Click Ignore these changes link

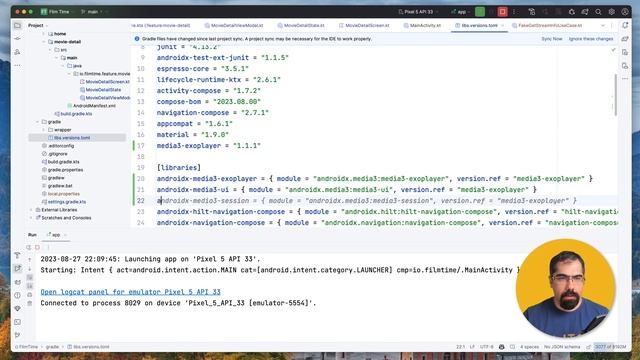591,39
